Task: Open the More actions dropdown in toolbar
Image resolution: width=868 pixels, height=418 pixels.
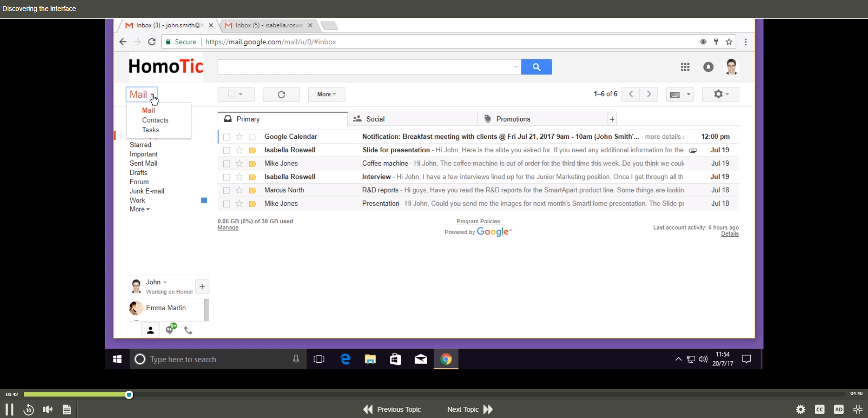Action: [326, 94]
